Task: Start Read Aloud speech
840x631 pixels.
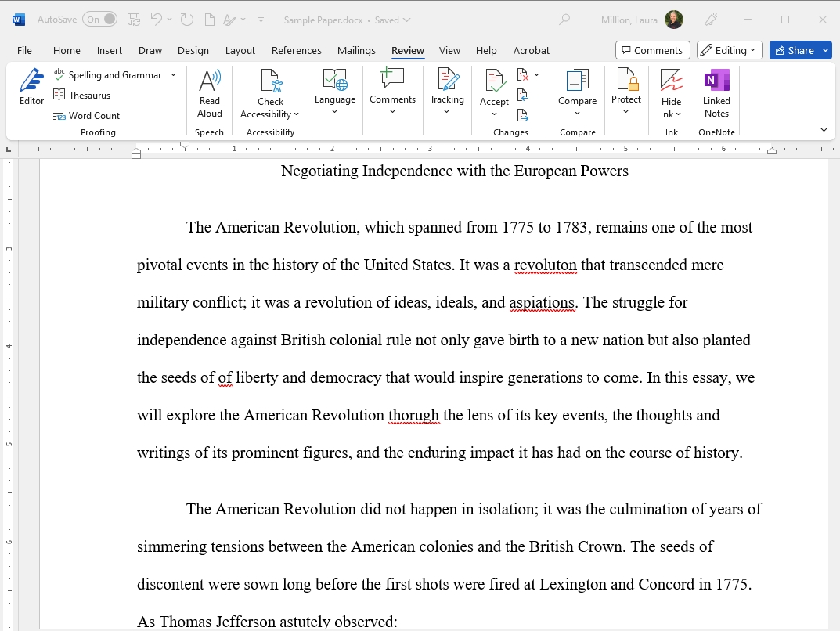Action: [x=209, y=93]
